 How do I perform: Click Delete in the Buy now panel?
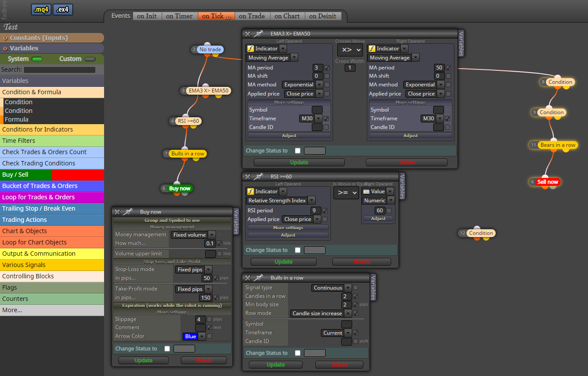click(x=204, y=360)
